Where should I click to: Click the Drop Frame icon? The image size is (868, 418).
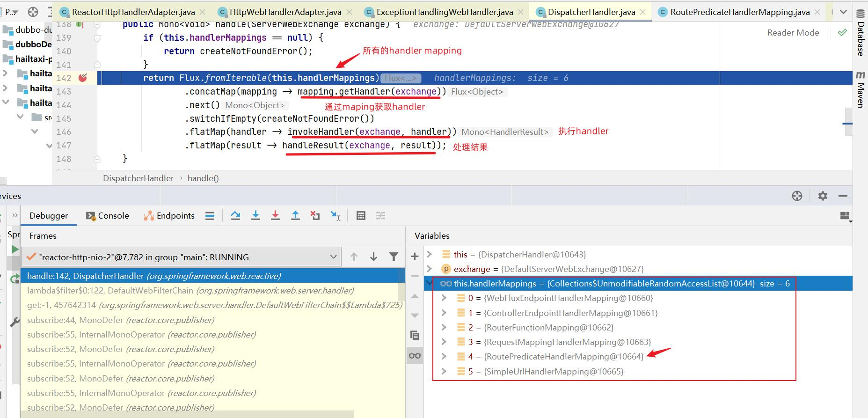[315, 215]
